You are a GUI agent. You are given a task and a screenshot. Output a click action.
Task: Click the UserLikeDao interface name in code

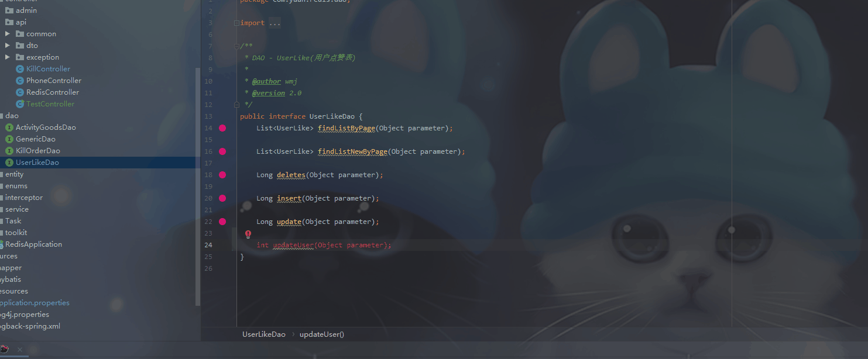click(x=332, y=116)
